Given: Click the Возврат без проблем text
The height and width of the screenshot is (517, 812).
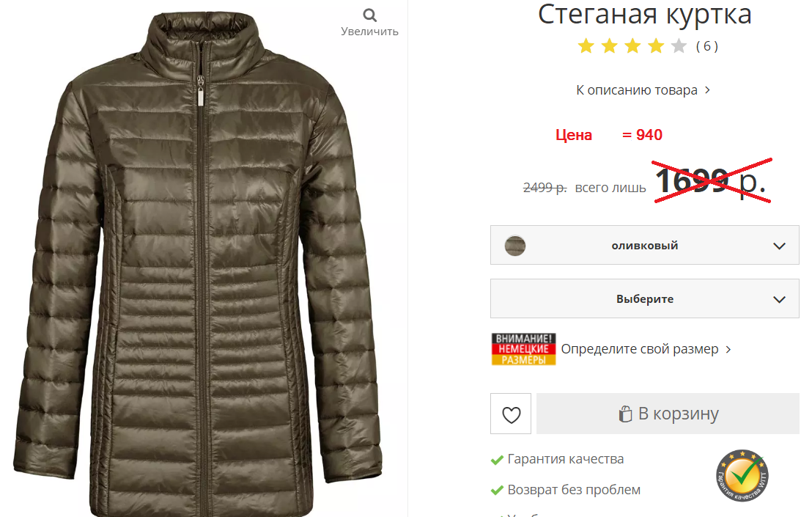Looking at the screenshot, I should coord(574,490).
